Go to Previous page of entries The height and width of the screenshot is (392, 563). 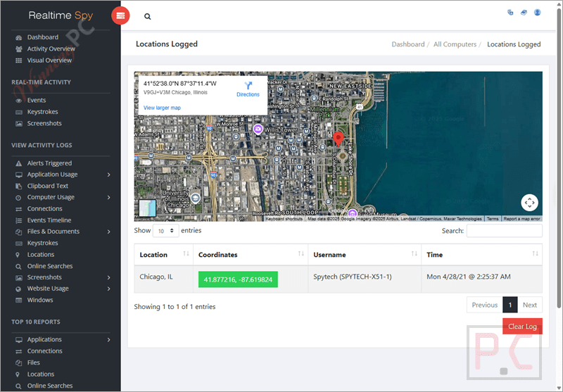pyautogui.click(x=484, y=305)
